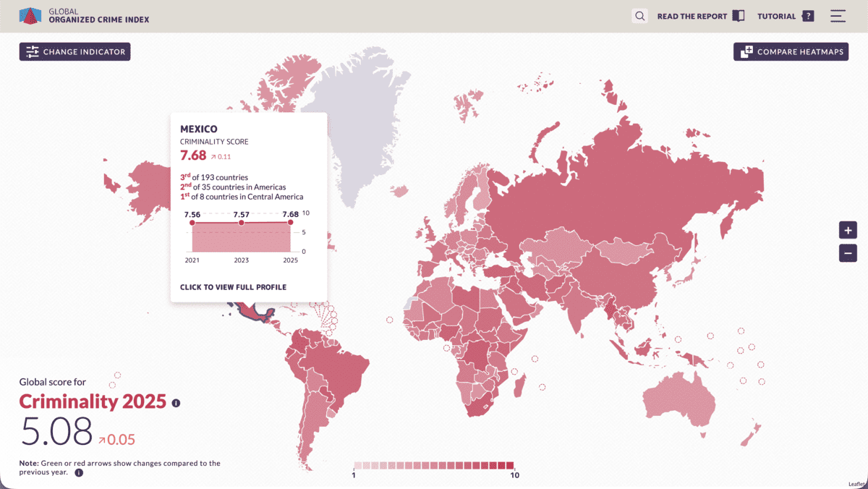Open the hamburger menu icon
868x489 pixels.
(838, 16)
